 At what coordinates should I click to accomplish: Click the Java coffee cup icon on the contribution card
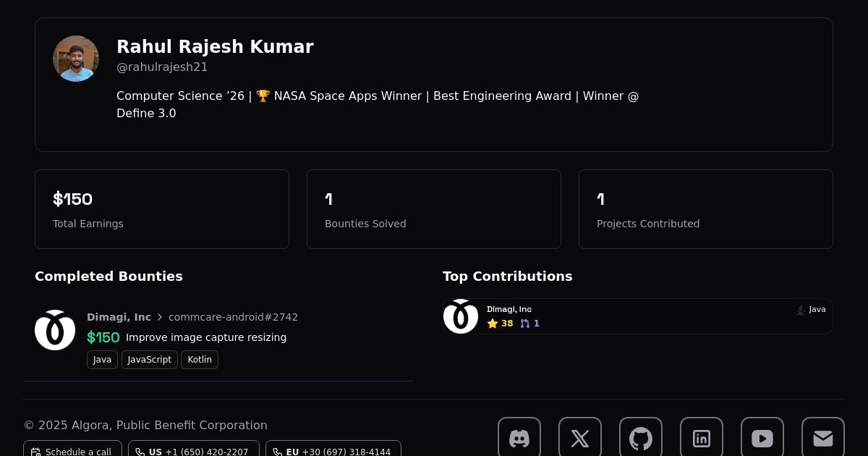pos(801,309)
